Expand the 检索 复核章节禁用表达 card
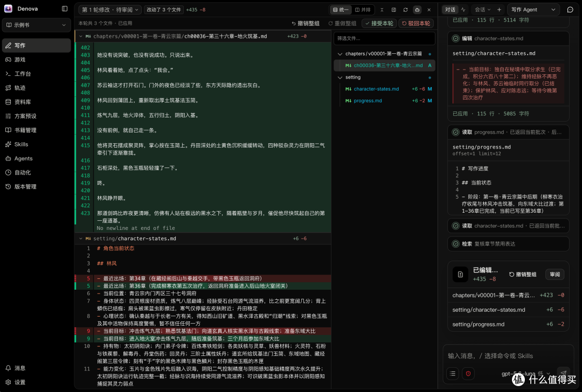Screen dimensions: 582x392 point(508,244)
